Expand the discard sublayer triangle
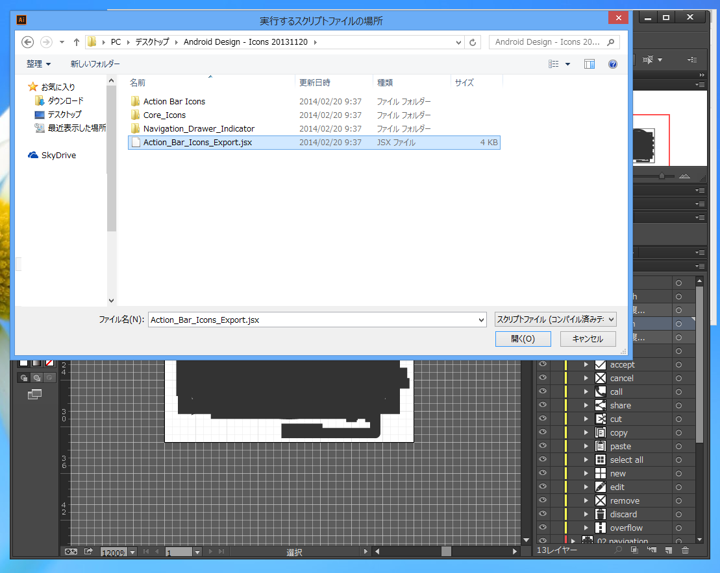 [x=586, y=514]
